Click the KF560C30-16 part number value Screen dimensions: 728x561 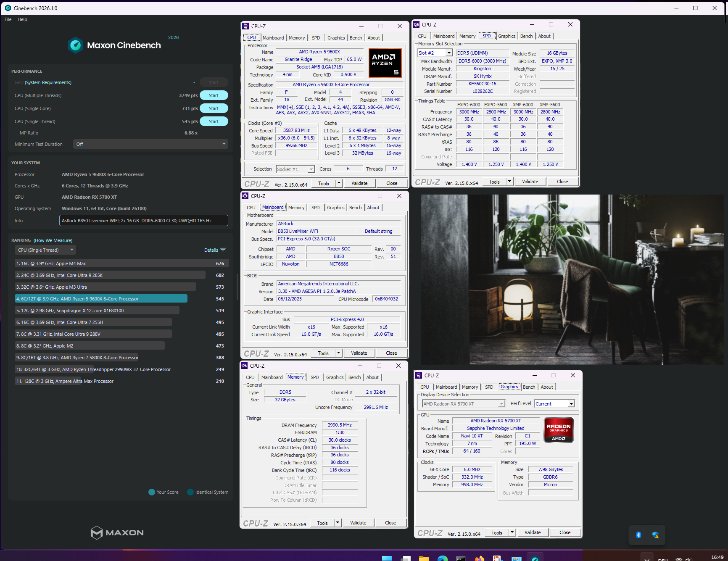click(483, 84)
